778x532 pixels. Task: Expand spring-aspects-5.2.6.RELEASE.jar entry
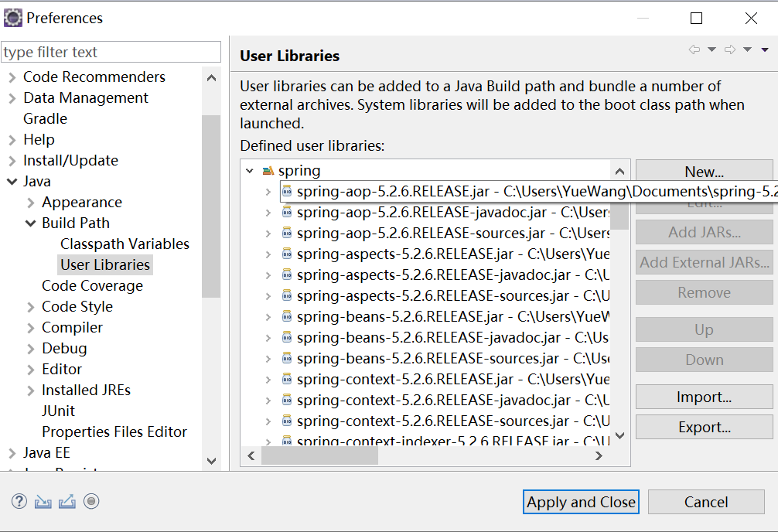268,254
